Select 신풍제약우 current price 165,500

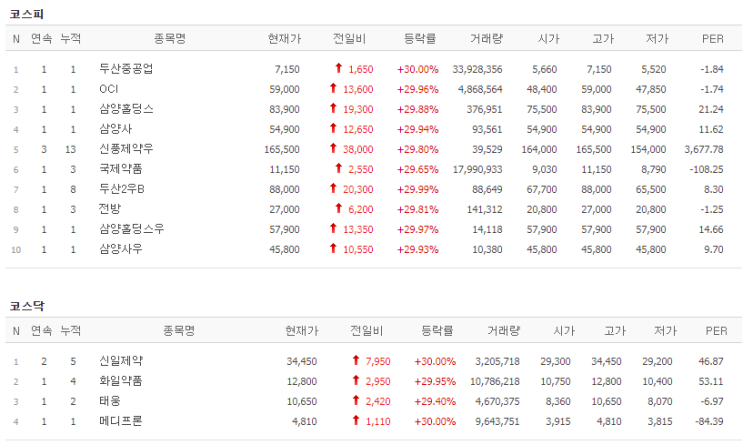(x=282, y=149)
